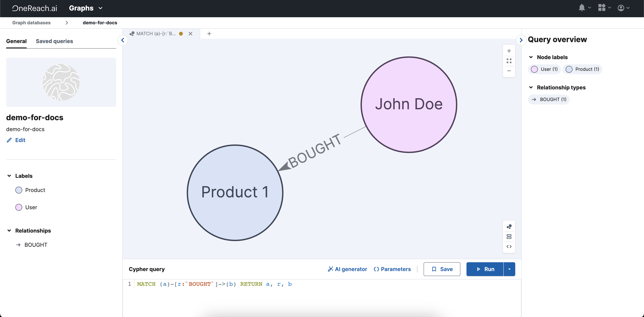This screenshot has width=644, height=317.
Task: Add a new query tab
Action: [x=209, y=34]
